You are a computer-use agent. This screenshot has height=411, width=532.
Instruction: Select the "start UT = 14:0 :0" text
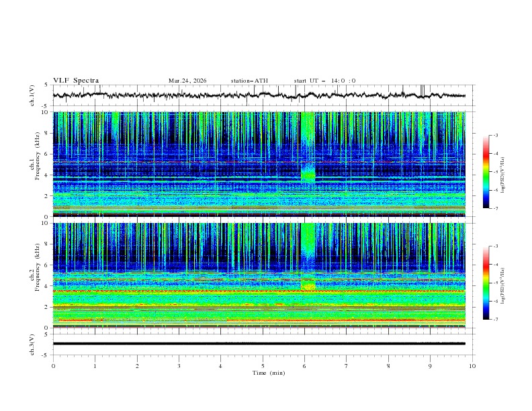click(324, 81)
